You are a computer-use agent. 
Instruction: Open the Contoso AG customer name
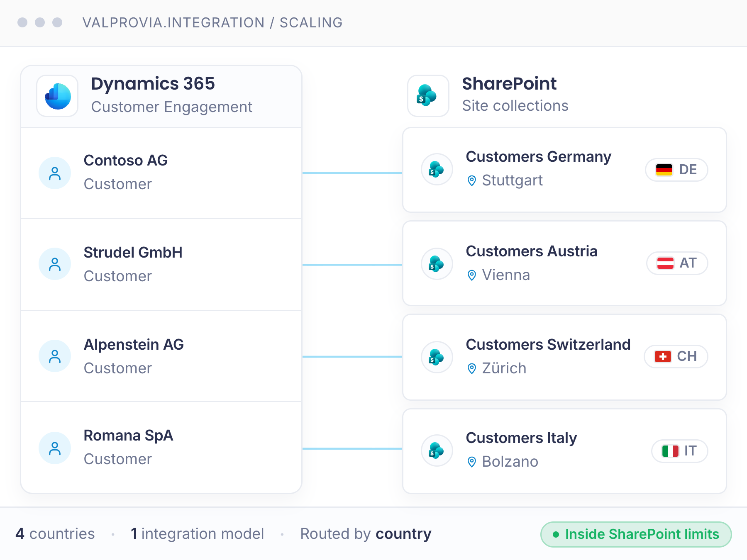click(126, 161)
